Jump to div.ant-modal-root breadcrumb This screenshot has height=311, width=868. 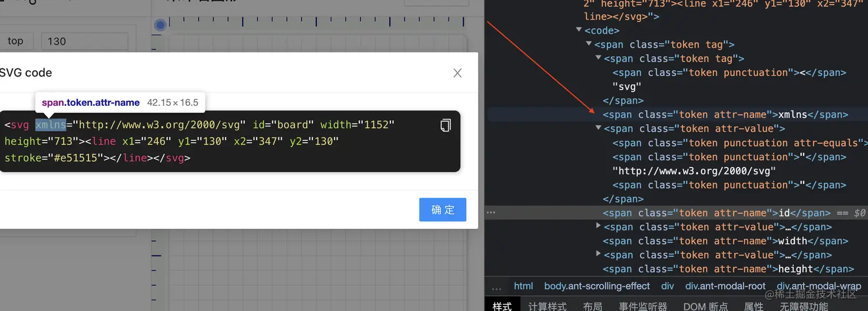726,286
